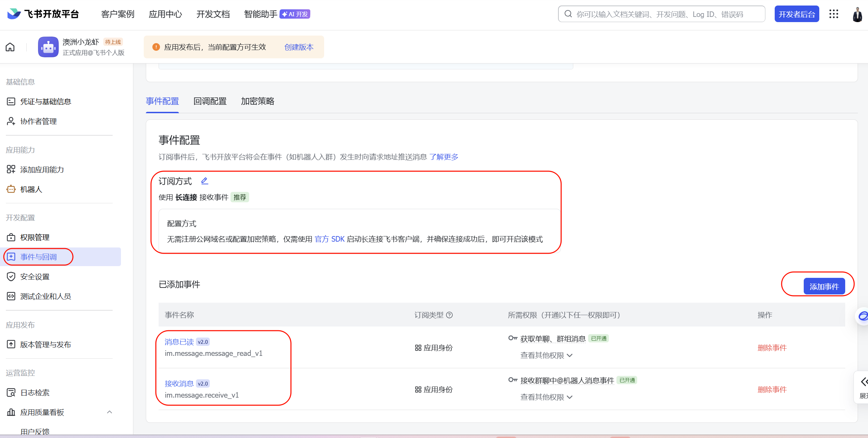Open the app grid launcher icon
The image size is (868, 438).
(x=833, y=14)
